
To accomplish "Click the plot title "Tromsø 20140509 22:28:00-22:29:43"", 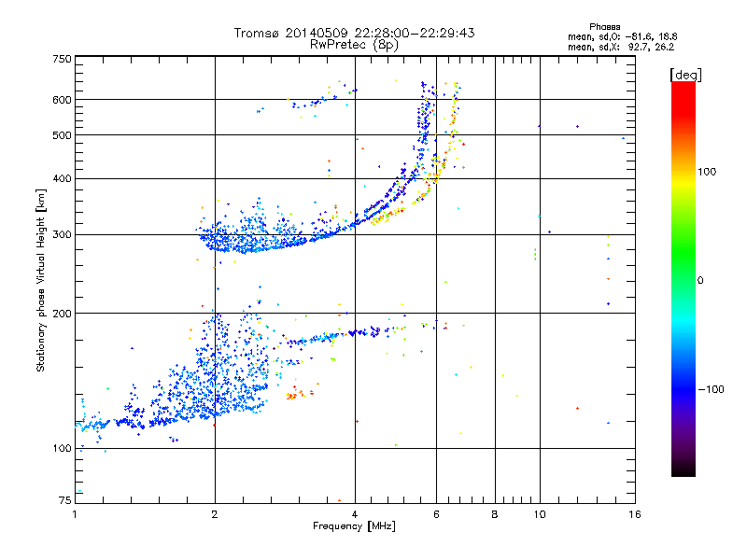I will 354,33.
